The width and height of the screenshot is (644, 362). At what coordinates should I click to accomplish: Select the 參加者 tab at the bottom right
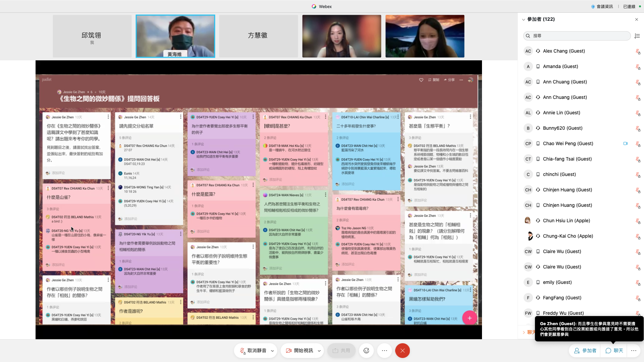[585, 351]
